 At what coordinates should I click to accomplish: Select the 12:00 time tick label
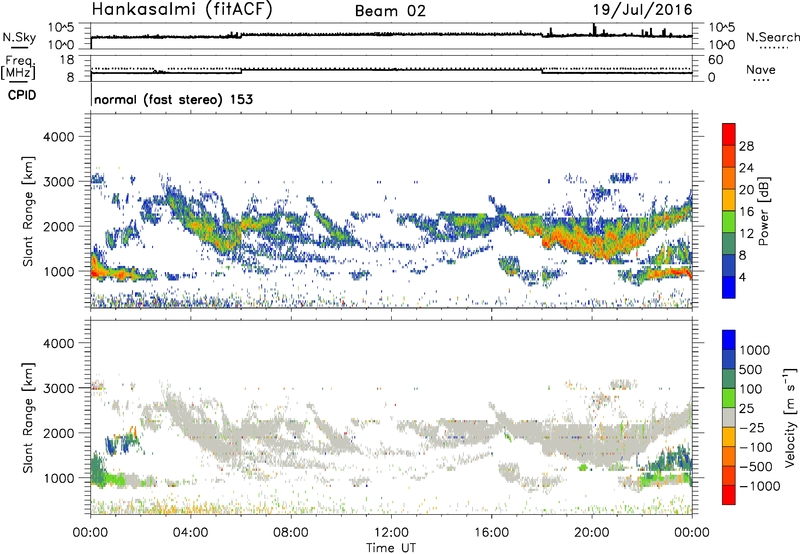click(x=391, y=533)
